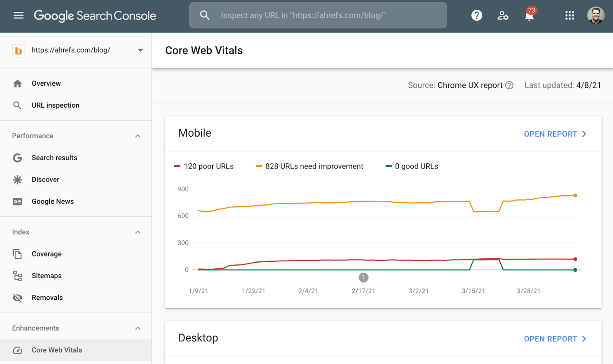Collapse the Index section

(x=138, y=232)
